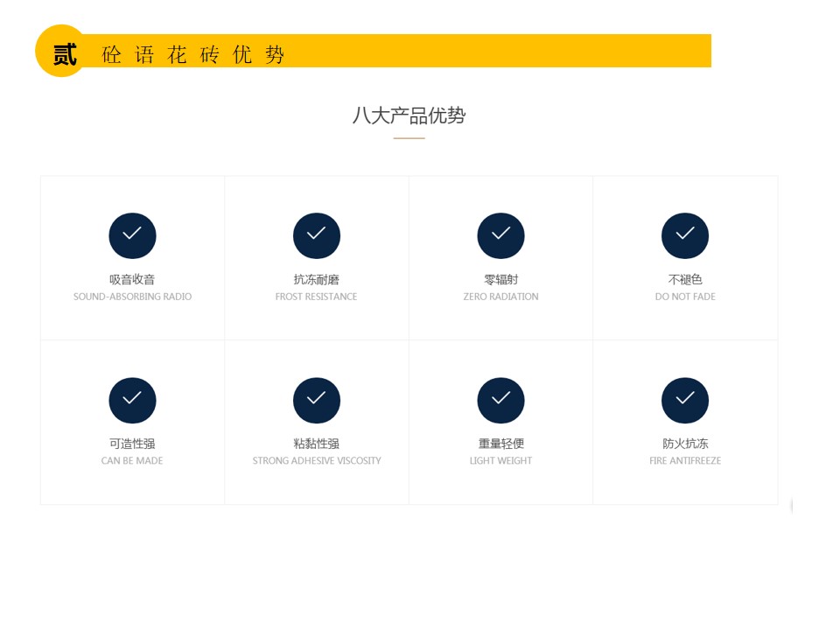Click the checkmark icon above 防火抗冻
840x630 pixels.
coord(685,400)
